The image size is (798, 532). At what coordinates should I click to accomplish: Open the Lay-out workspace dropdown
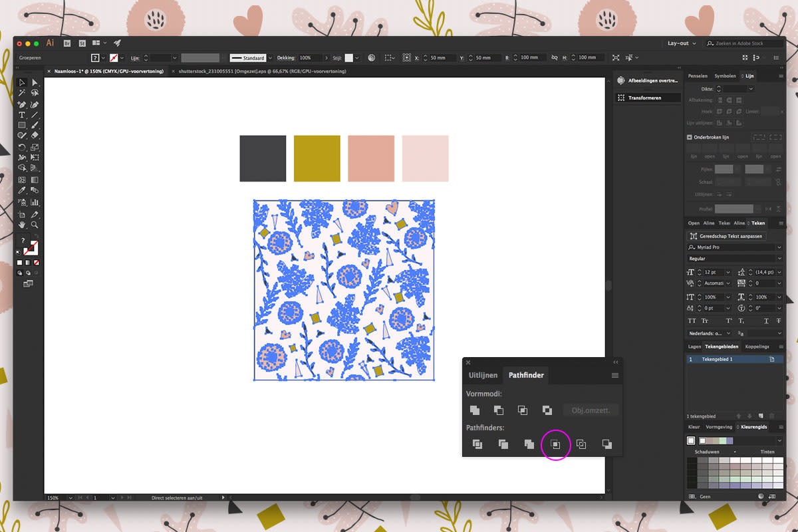coord(682,43)
